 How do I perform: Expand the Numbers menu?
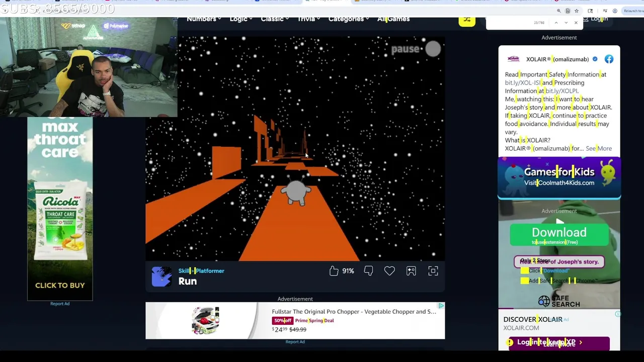coord(204,19)
